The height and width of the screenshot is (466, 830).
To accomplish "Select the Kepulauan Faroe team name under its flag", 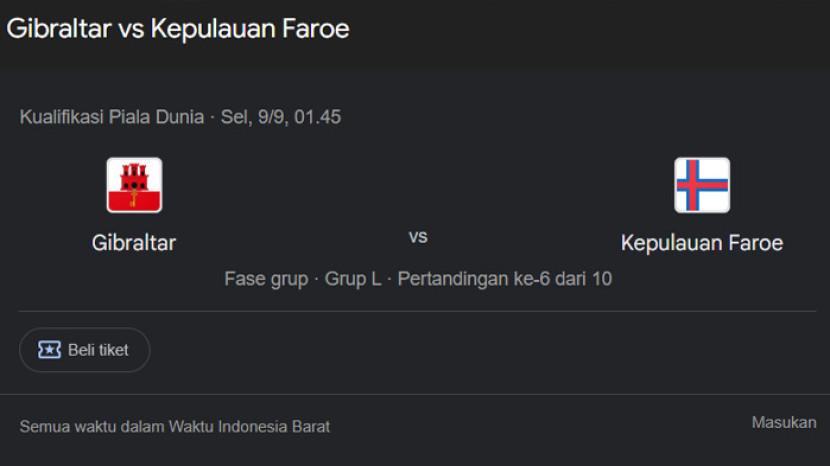I will tap(701, 243).
